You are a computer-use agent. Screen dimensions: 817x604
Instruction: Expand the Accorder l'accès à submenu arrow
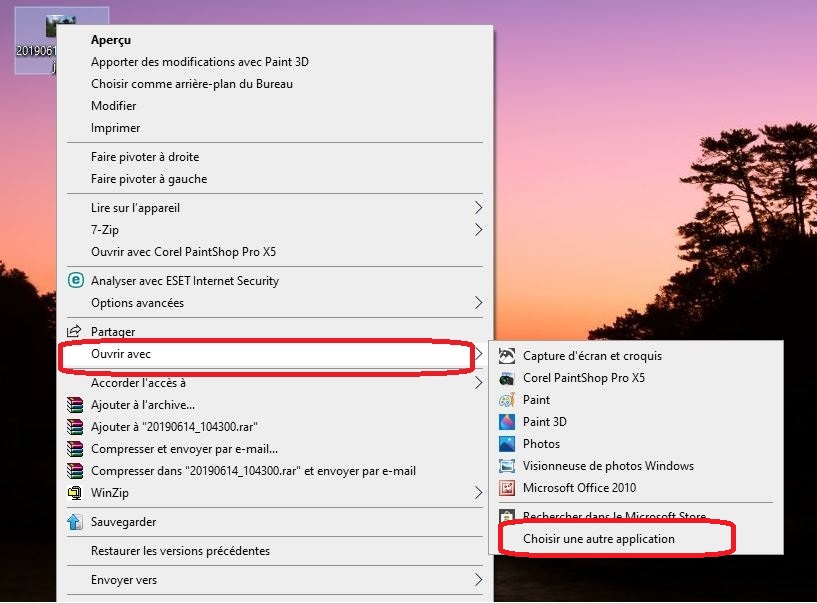(x=478, y=383)
